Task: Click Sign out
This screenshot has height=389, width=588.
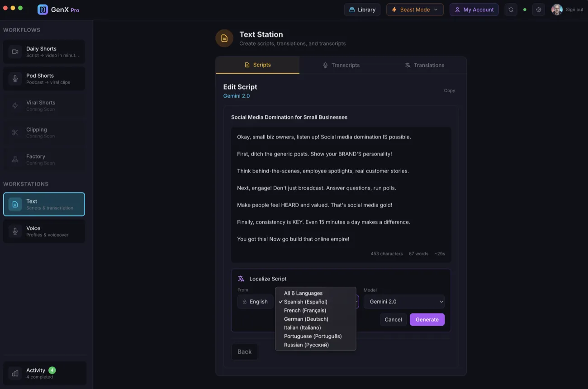Action: click(x=574, y=9)
